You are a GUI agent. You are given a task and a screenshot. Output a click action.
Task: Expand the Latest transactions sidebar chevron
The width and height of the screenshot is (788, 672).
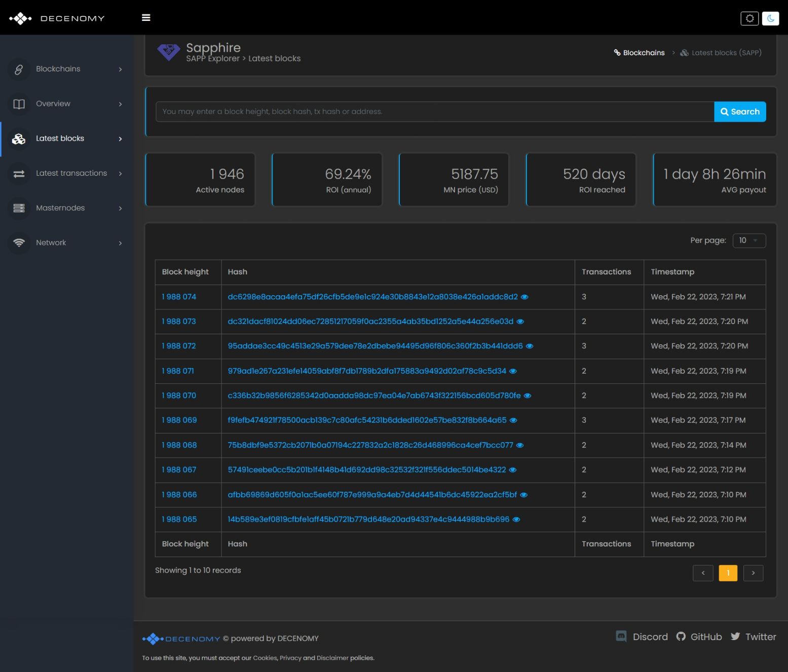coord(120,174)
